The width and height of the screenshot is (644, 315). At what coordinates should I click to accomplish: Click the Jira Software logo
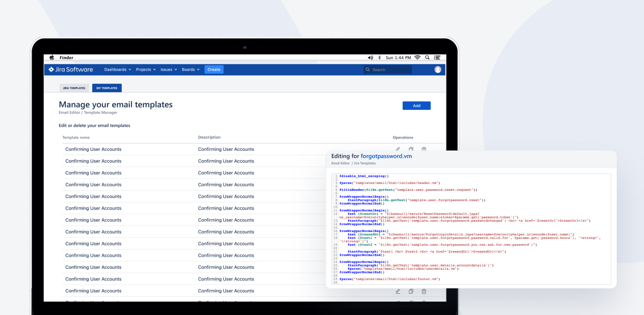point(70,69)
